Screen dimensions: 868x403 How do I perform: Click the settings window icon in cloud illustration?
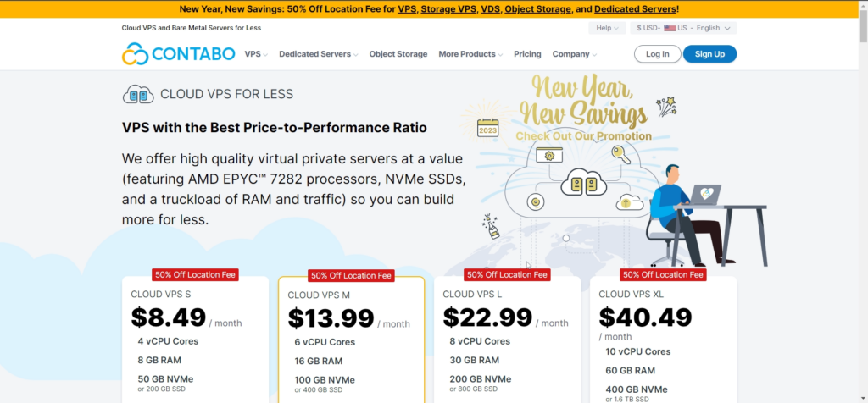tap(549, 155)
